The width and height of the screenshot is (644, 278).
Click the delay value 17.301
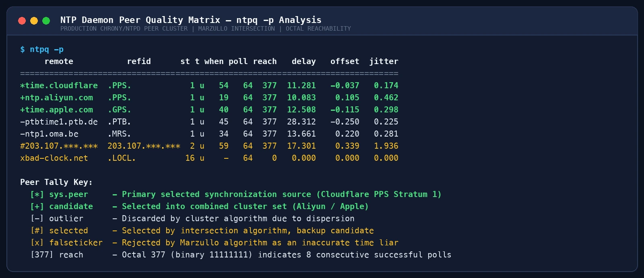coord(301,146)
